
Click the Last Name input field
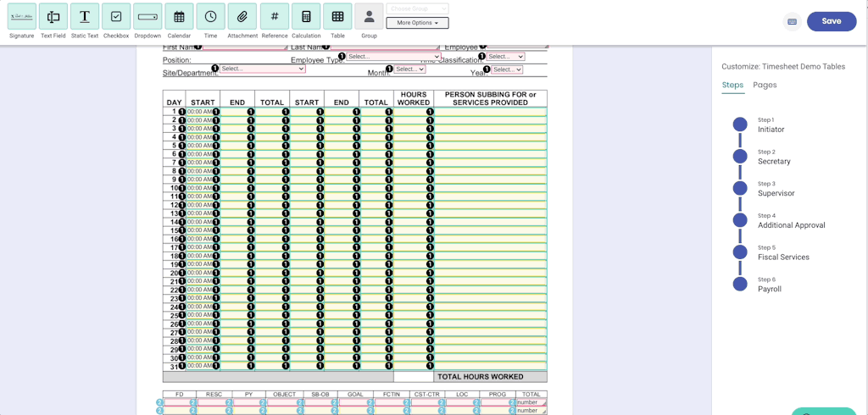386,47
